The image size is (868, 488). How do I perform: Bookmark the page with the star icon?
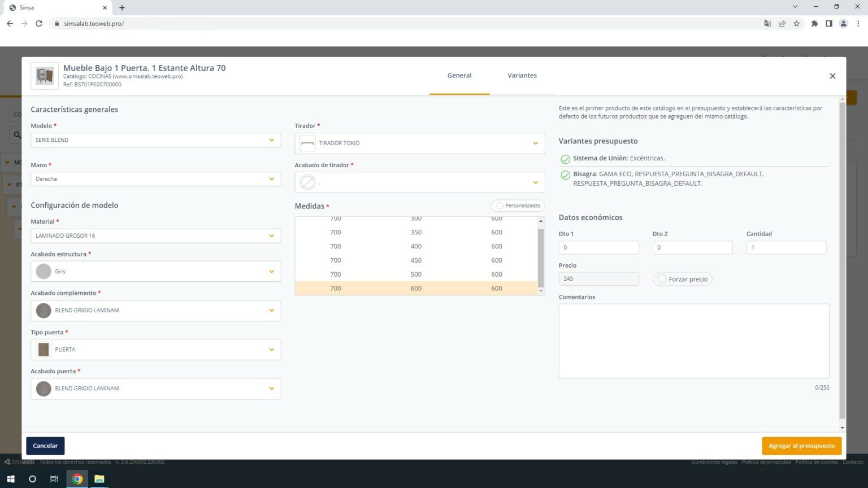(x=797, y=23)
